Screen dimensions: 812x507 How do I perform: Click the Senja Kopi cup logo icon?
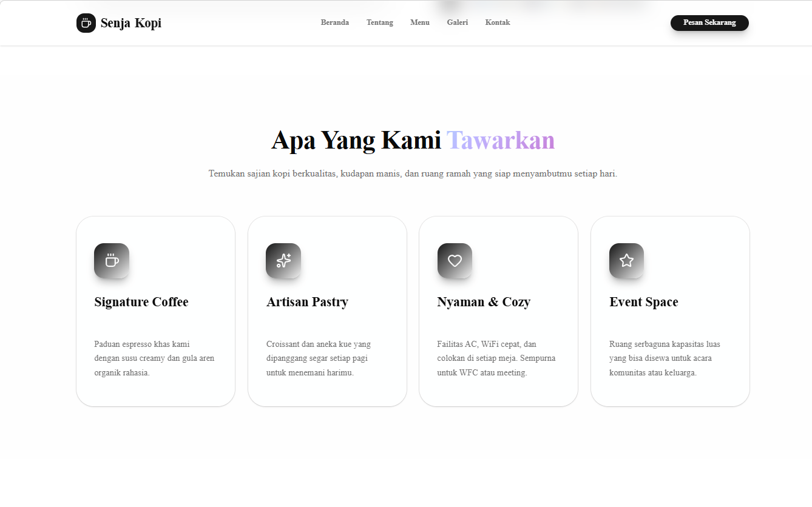(86, 23)
